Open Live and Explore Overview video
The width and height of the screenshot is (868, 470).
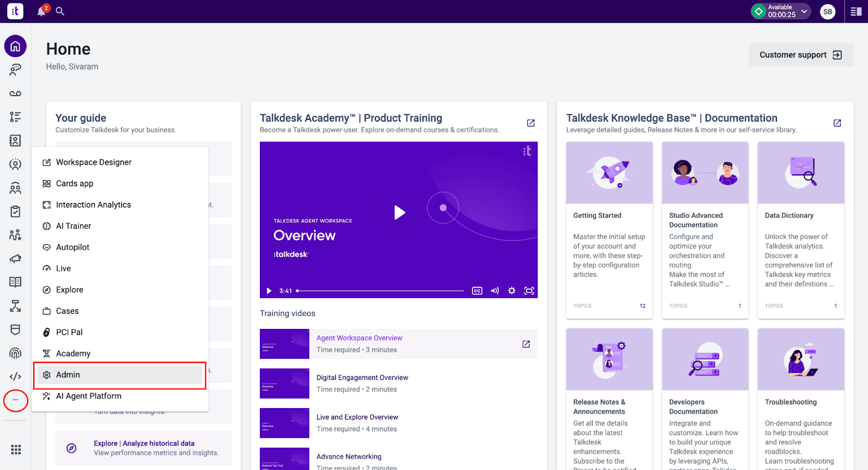click(357, 417)
